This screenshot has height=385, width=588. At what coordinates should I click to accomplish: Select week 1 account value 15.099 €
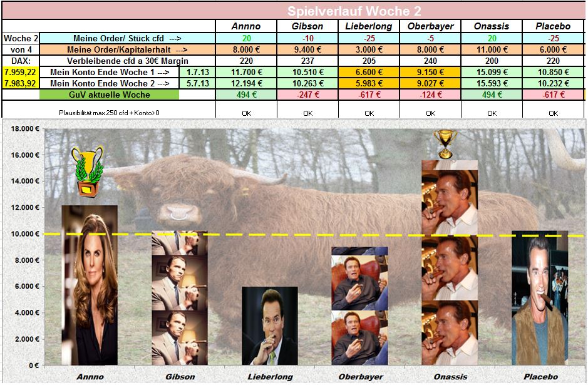pos(492,72)
